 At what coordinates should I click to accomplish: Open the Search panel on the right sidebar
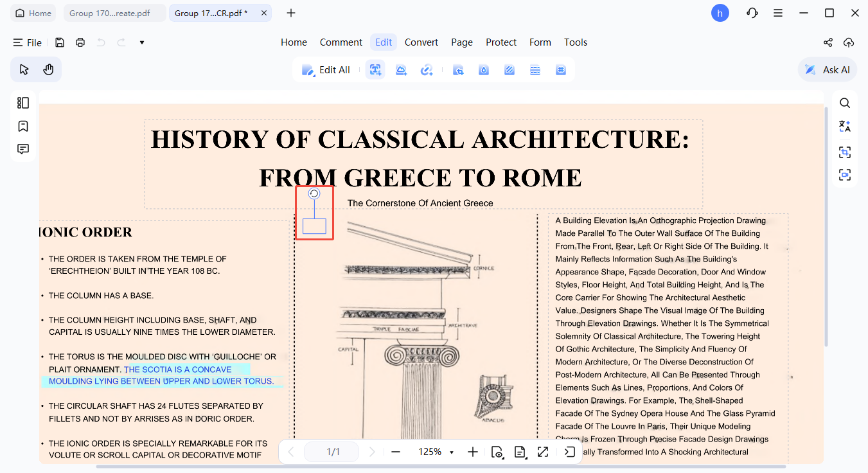tap(844, 103)
